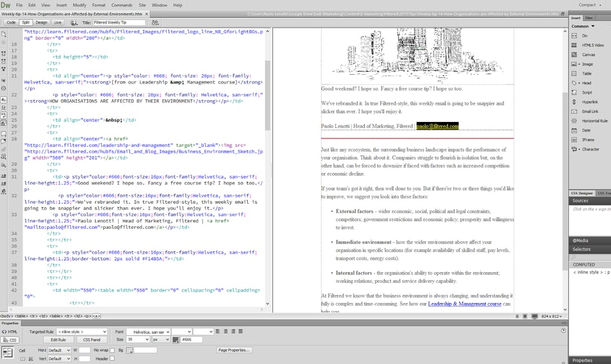
Task: Click the Character insert icon
Action: coord(574,149)
